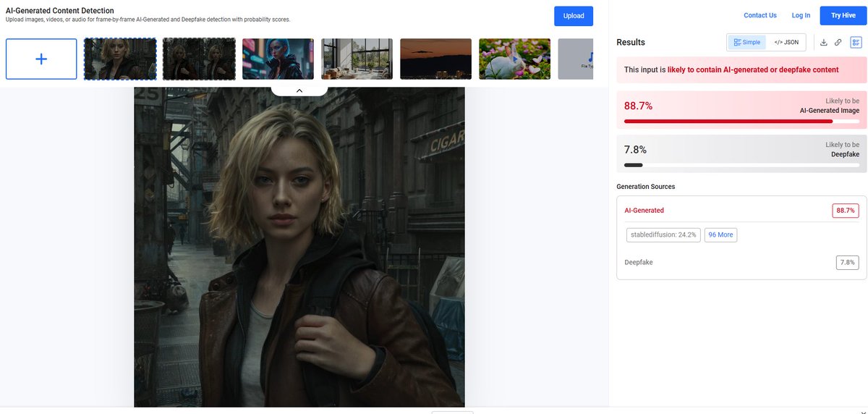Click the Deepfake row label in Generation Sources
Screen dimensions: 868x414
click(639, 262)
